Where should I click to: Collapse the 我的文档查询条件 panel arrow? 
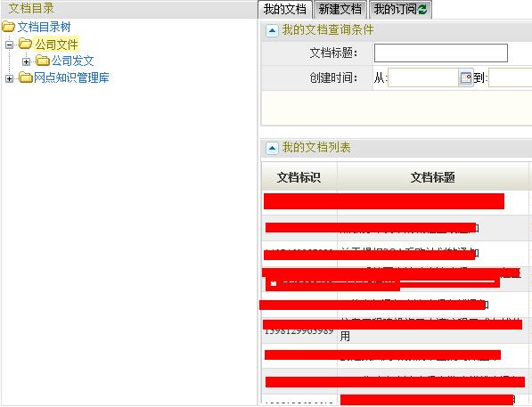point(272,31)
